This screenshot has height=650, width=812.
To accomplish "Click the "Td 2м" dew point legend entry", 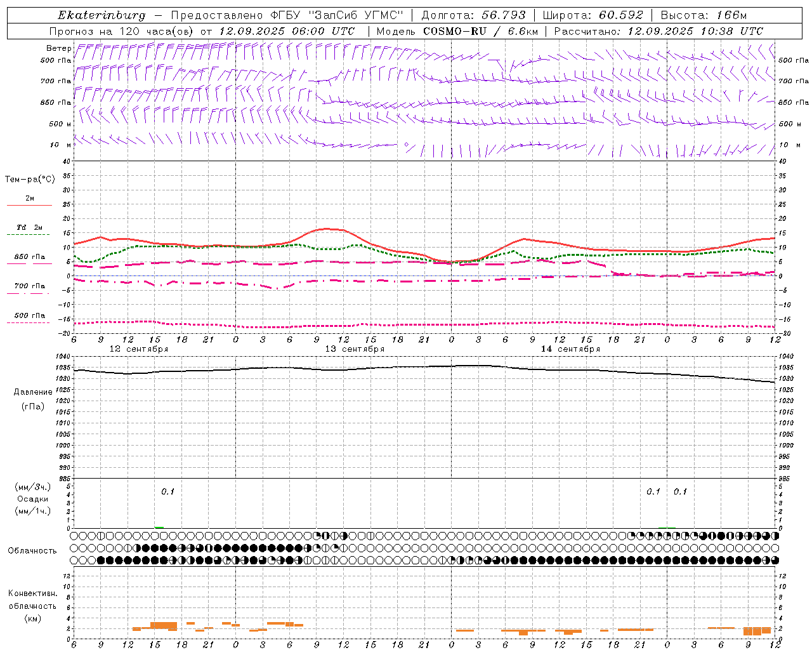I will [x=29, y=227].
